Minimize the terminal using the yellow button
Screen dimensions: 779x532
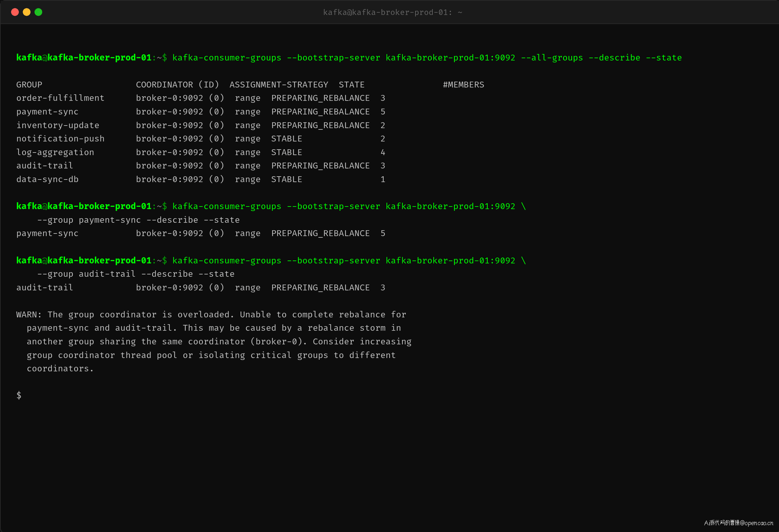tap(26, 12)
